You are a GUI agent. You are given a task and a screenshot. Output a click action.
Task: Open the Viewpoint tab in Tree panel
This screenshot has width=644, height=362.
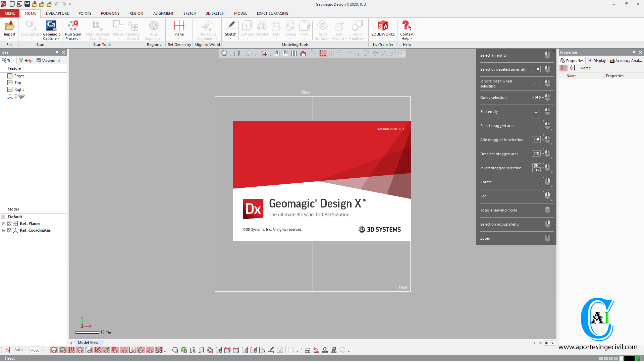[x=48, y=61]
